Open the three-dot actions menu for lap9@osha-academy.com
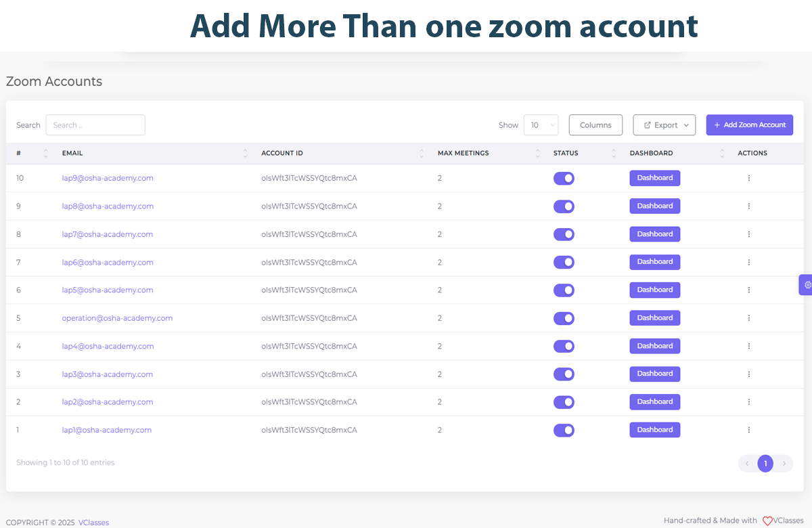Viewport: 812px width, 528px height. pos(748,178)
